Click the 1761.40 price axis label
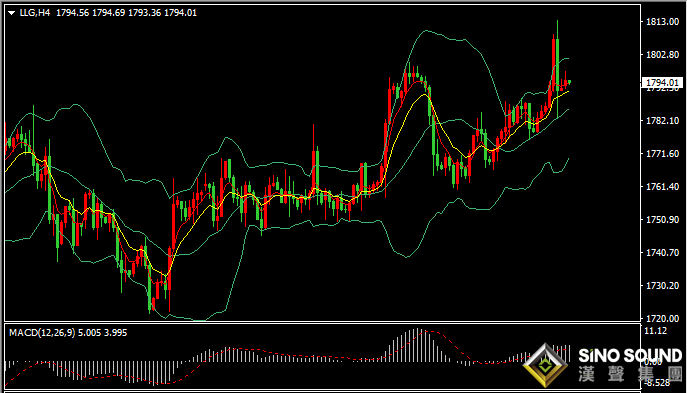This screenshot has width=687, height=393. pos(662,187)
